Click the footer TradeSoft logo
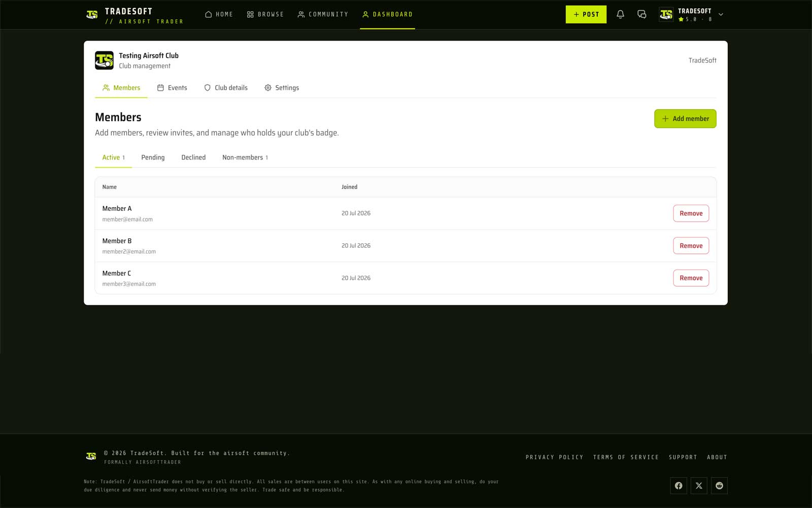Image resolution: width=812 pixels, height=508 pixels. 91,456
